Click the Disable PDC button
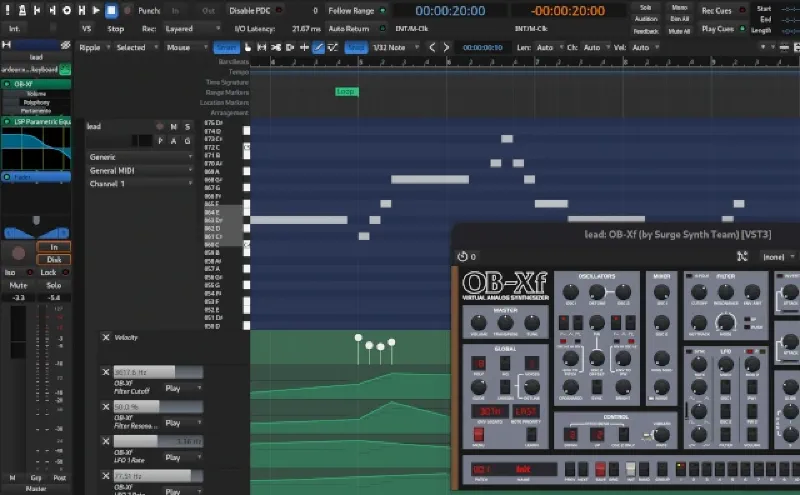 coord(256,10)
